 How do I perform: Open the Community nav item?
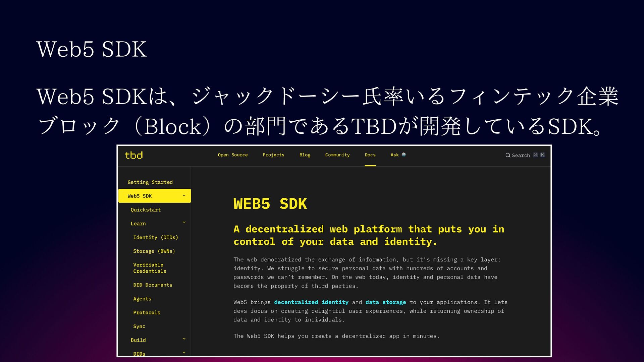(337, 155)
